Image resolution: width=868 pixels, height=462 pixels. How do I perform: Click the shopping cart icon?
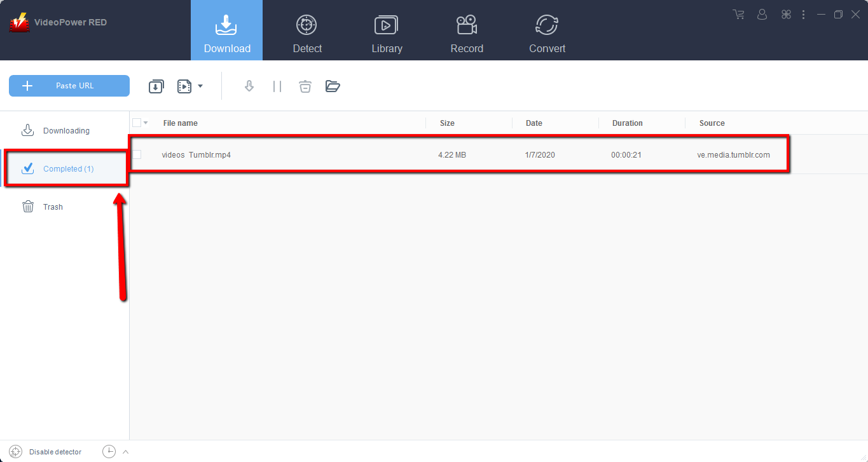coord(738,14)
